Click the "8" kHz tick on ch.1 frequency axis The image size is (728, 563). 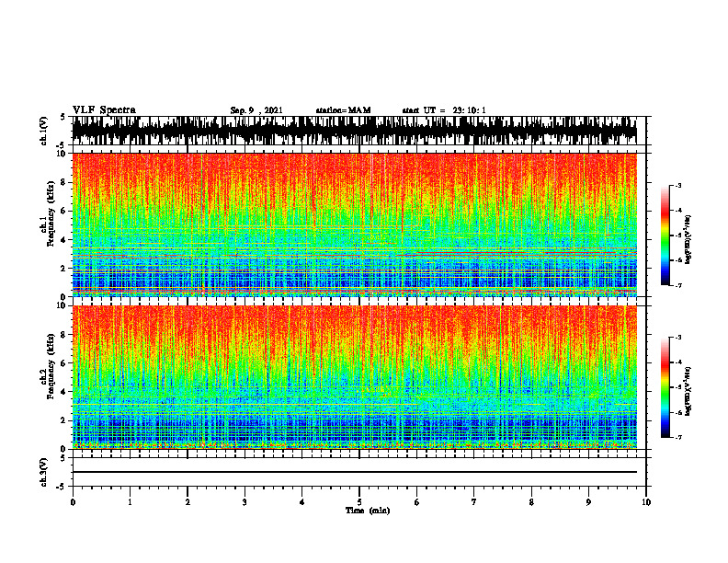point(64,182)
